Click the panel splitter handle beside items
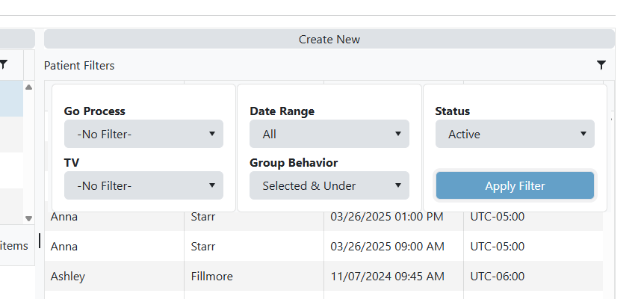 click(x=40, y=241)
